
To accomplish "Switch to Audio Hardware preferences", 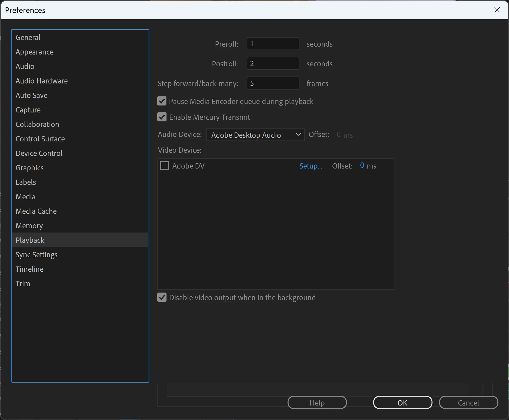I will point(42,81).
